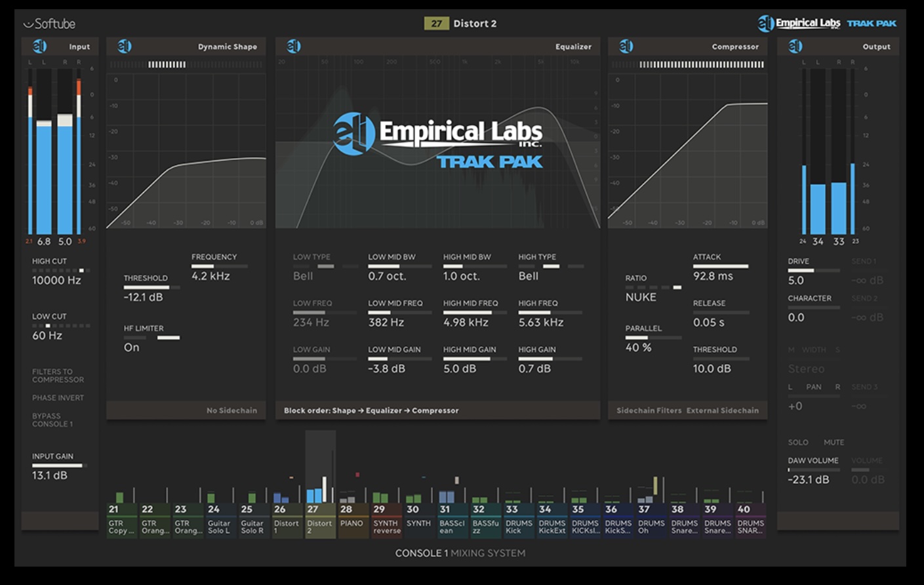Click the High Freq 5.63 kHz value
The image size is (924, 585).
[x=541, y=322]
